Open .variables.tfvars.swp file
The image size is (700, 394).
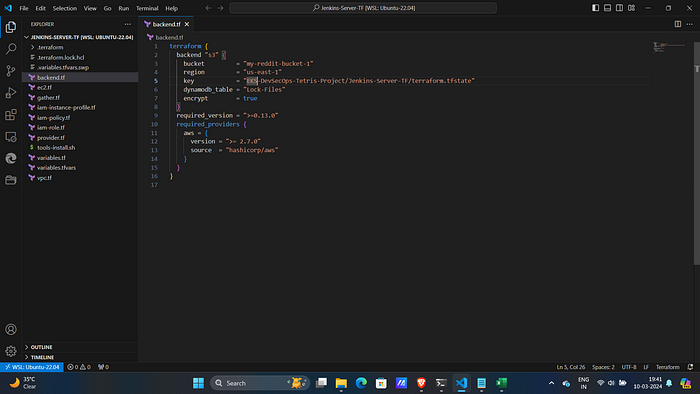tap(80, 67)
